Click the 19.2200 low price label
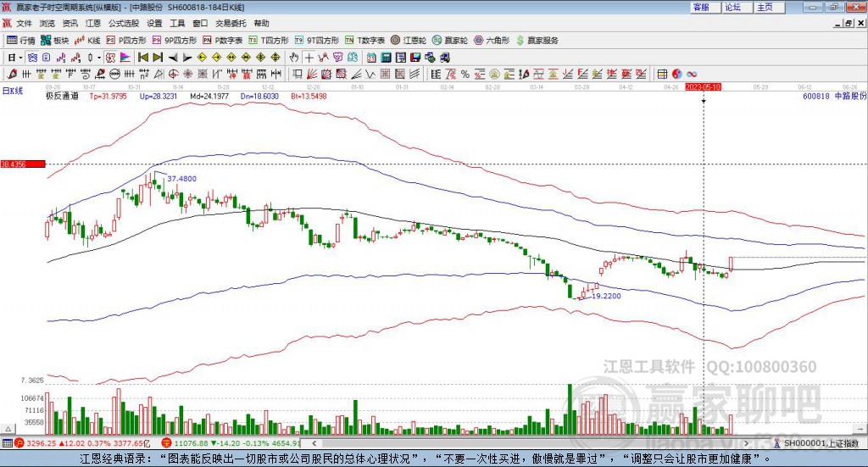The image size is (868, 467). (x=606, y=296)
